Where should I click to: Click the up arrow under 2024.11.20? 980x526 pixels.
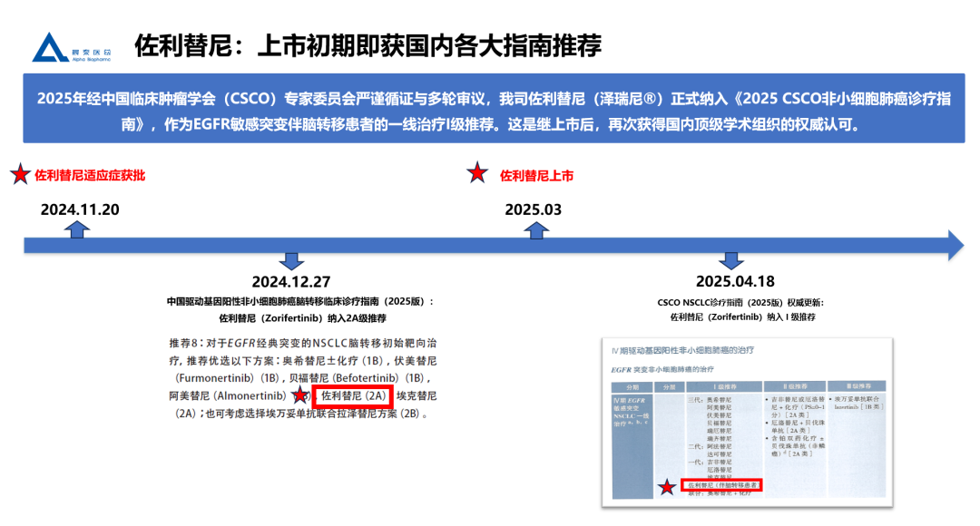pos(77,229)
